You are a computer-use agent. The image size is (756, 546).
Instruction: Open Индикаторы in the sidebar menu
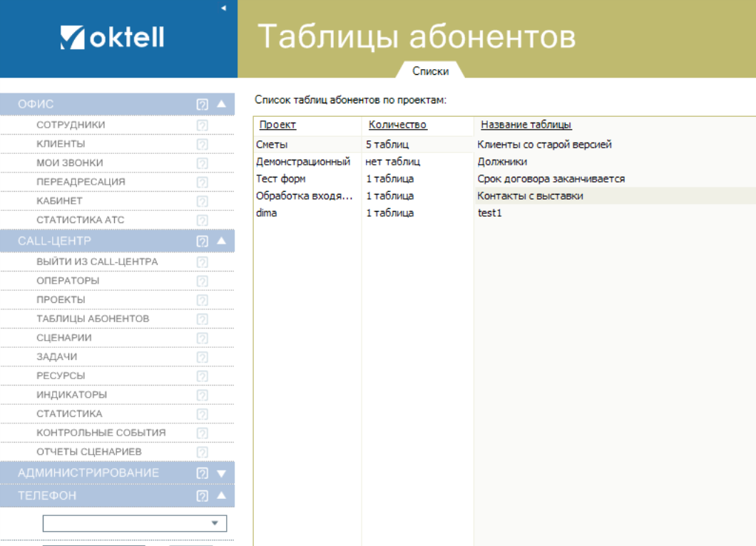click(x=71, y=395)
